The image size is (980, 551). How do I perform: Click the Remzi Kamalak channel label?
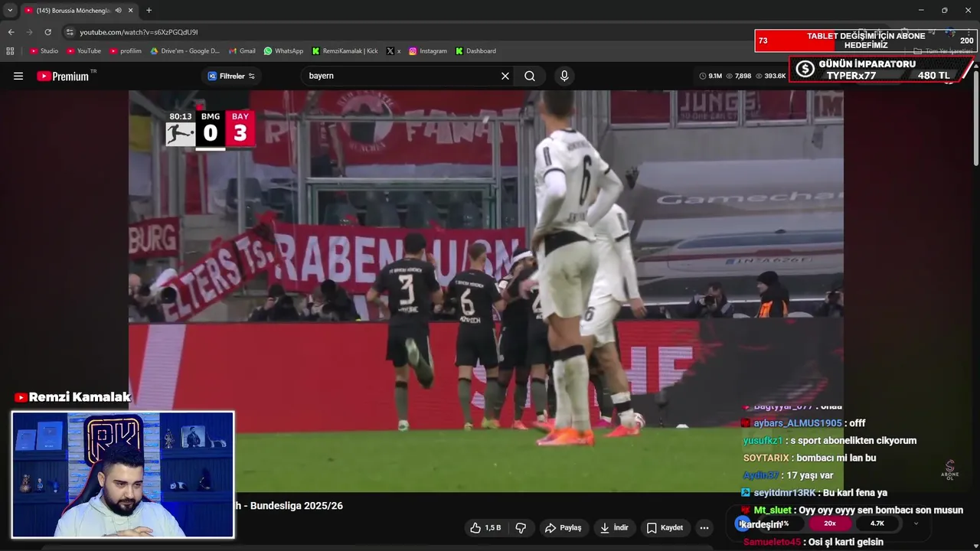(x=73, y=397)
